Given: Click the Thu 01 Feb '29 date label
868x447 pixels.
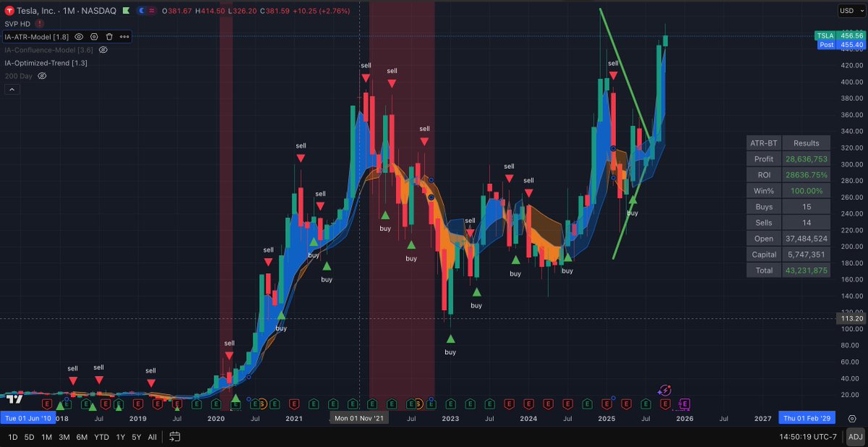Looking at the screenshot, I should click(806, 418).
